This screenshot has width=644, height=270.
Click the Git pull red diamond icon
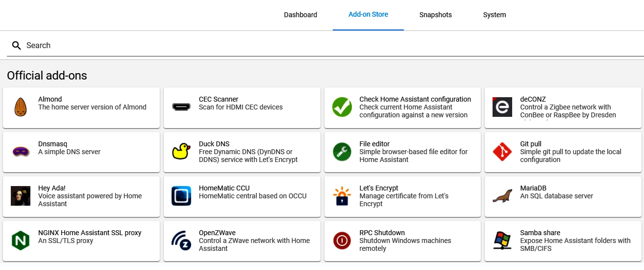(x=502, y=152)
